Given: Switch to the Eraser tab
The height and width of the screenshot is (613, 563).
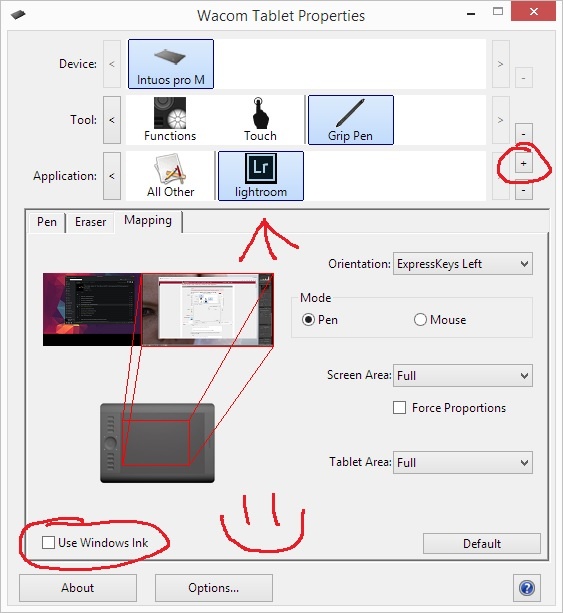Looking at the screenshot, I should (90, 222).
